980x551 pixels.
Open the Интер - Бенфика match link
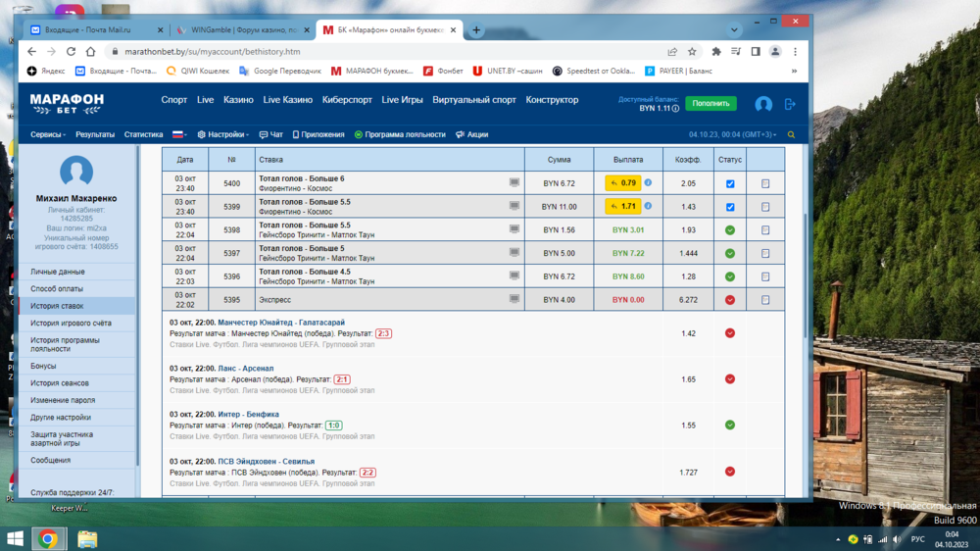tap(248, 414)
